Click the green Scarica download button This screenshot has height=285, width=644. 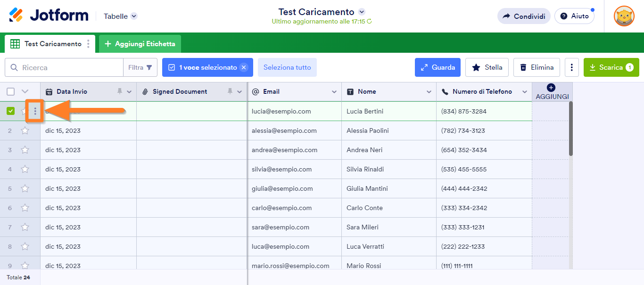(x=611, y=67)
